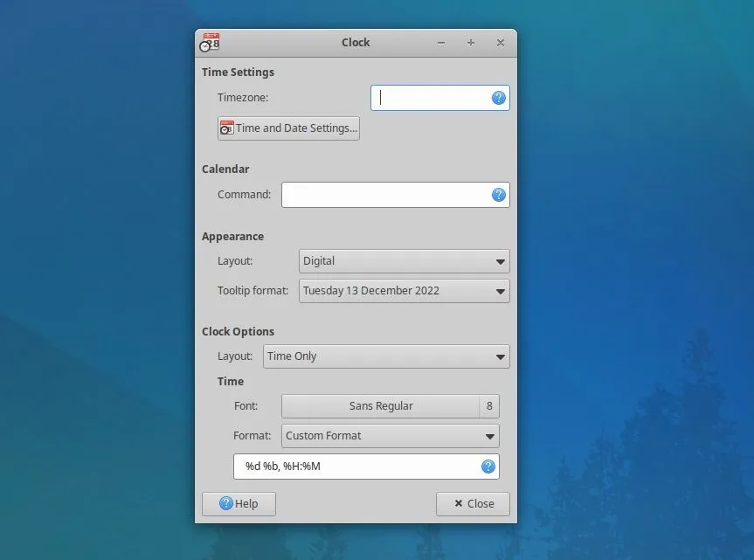Click the Help button
The image size is (754, 560).
click(239, 503)
